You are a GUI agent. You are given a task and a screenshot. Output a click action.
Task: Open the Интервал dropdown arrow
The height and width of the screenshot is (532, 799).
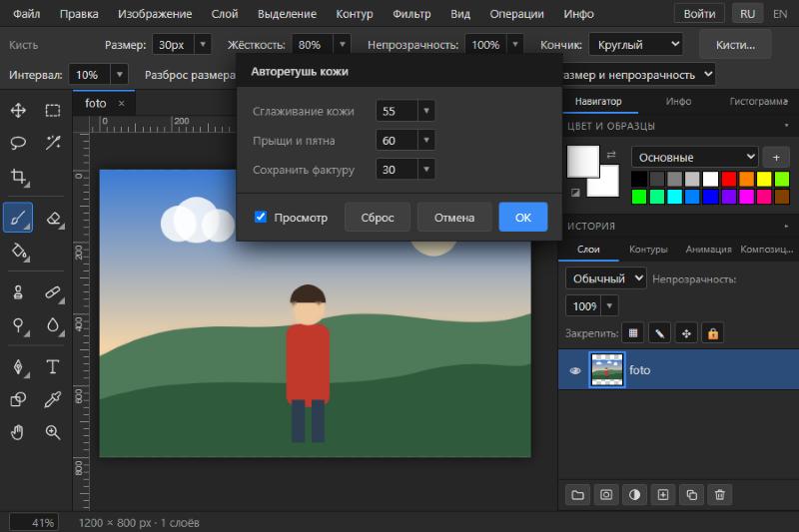pos(119,74)
